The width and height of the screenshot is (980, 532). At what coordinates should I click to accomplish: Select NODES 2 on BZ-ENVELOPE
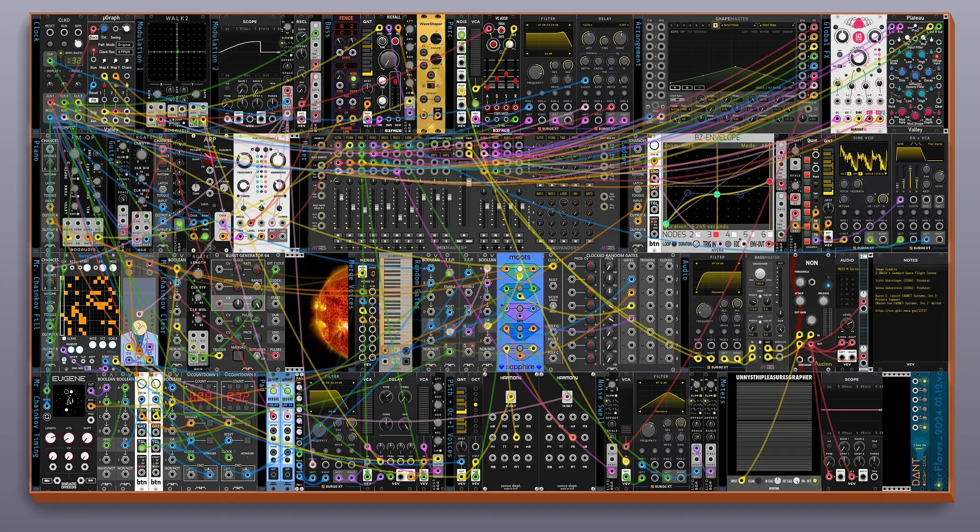pos(698,235)
